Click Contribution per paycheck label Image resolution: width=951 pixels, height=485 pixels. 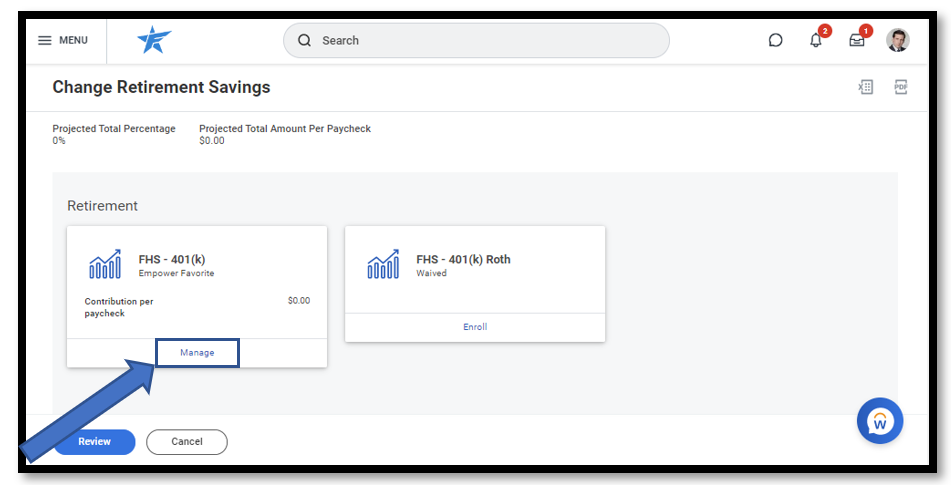pos(119,307)
